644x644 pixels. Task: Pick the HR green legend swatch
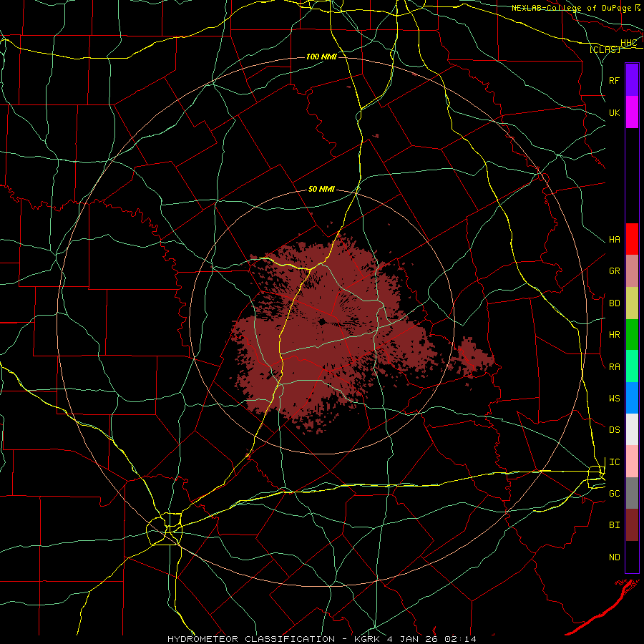[632, 335]
